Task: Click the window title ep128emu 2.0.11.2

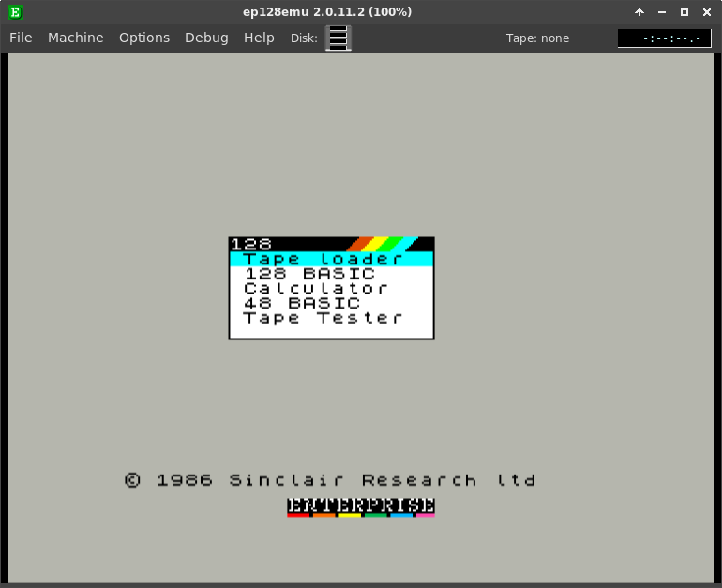Action: tap(327, 12)
